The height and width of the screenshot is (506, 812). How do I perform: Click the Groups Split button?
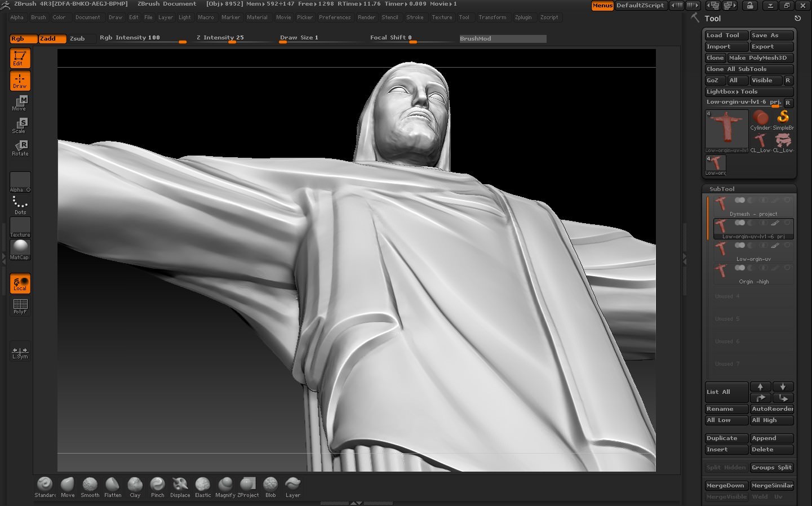click(771, 468)
